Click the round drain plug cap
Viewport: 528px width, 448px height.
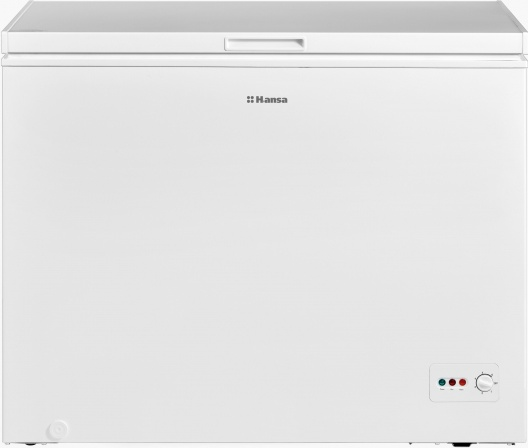pos(58,429)
